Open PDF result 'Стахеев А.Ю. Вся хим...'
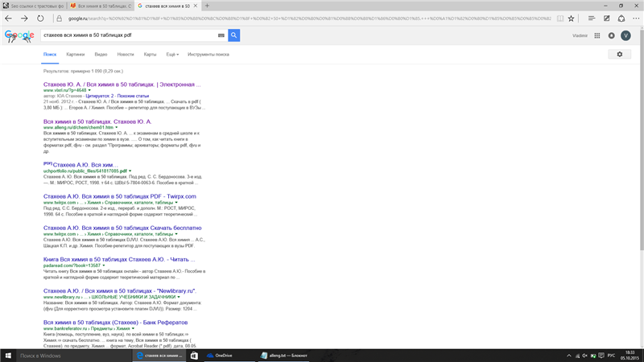This screenshot has height=362, width=644. [85, 165]
